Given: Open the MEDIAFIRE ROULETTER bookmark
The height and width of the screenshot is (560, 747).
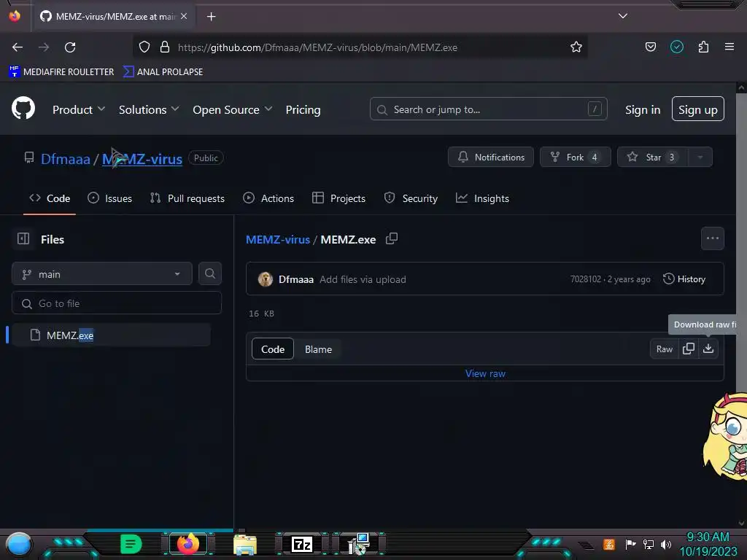Looking at the screenshot, I should [61, 72].
